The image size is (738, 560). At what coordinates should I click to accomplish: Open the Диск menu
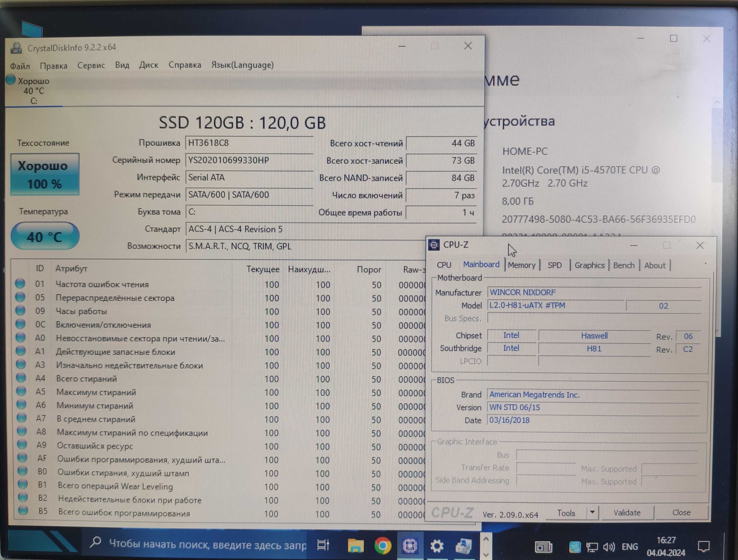coord(149,65)
